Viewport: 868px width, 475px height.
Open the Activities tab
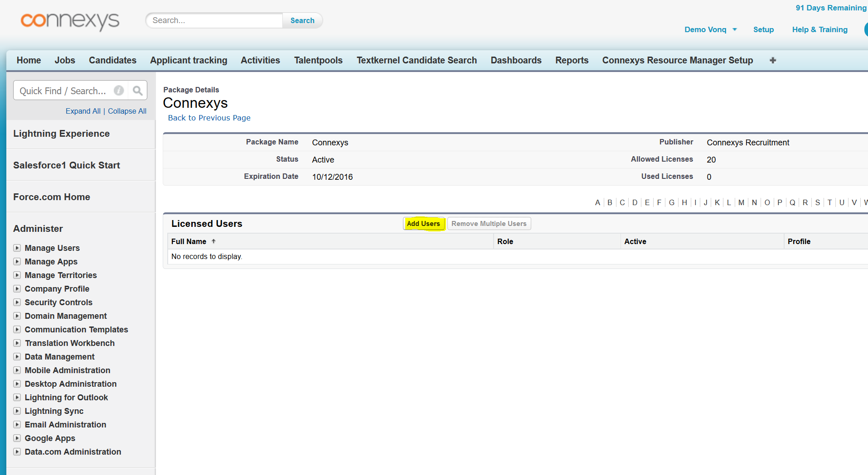(x=260, y=60)
